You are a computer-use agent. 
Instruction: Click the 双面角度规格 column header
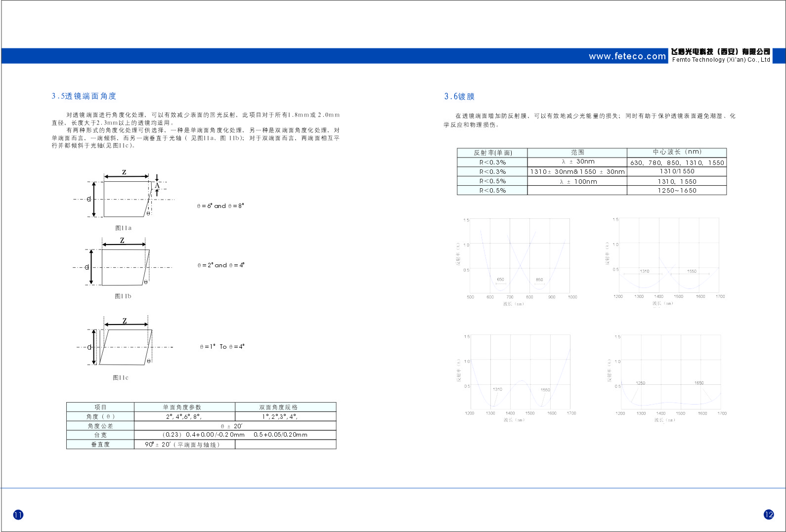pos(278,408)
